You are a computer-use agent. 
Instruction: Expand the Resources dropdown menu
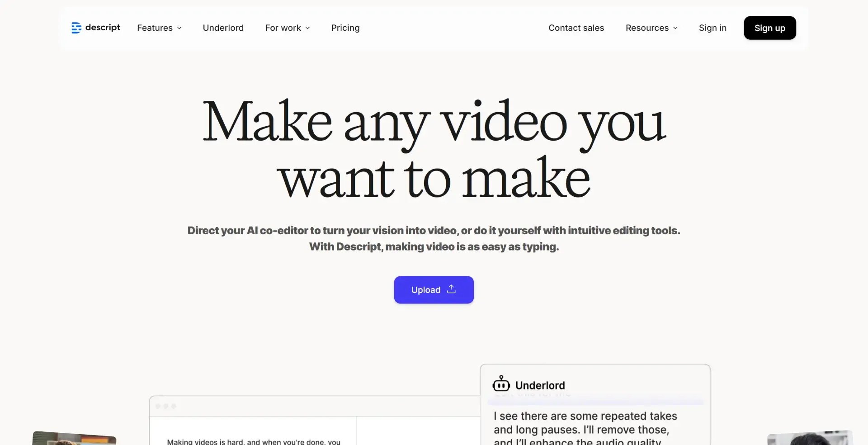click(x=651, y=28)
